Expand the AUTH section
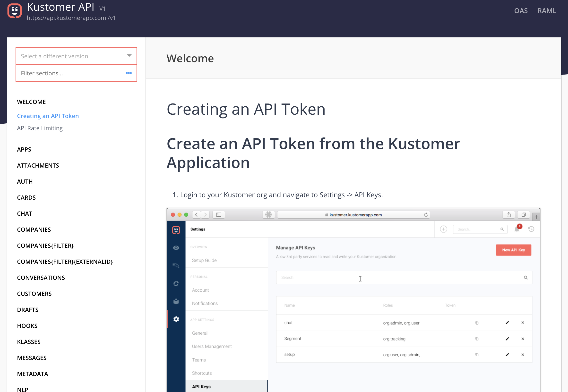The width and height of the screenshot is (568, 392). pyautogui.click(x=25, y=181)
